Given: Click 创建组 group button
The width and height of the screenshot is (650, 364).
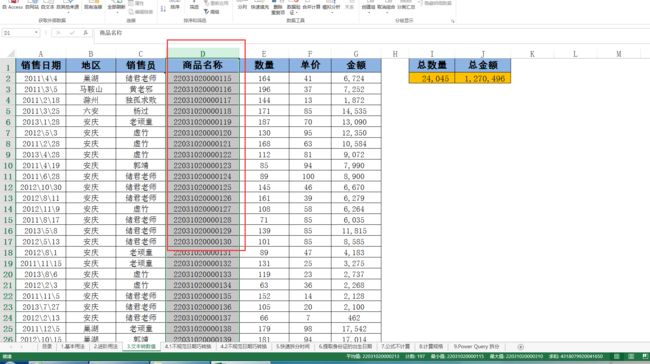Looking at the screenshot, I should click(369, 7).
